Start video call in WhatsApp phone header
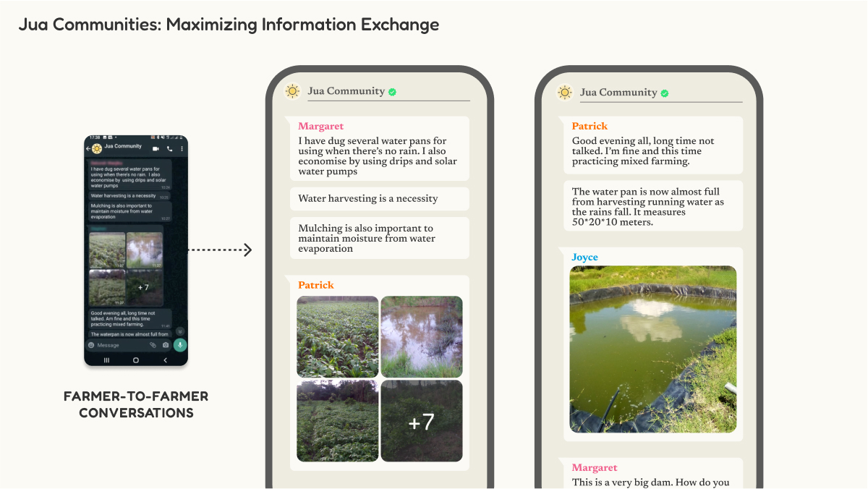Image resolution: width=868 pixels, height=489 pixels. 156,149
